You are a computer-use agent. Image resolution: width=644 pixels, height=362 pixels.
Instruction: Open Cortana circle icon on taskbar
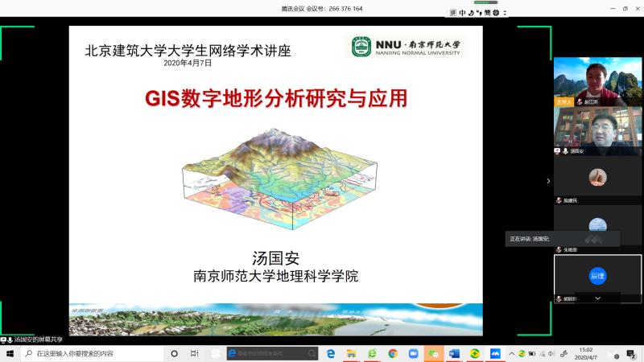[x=174, y=353]
